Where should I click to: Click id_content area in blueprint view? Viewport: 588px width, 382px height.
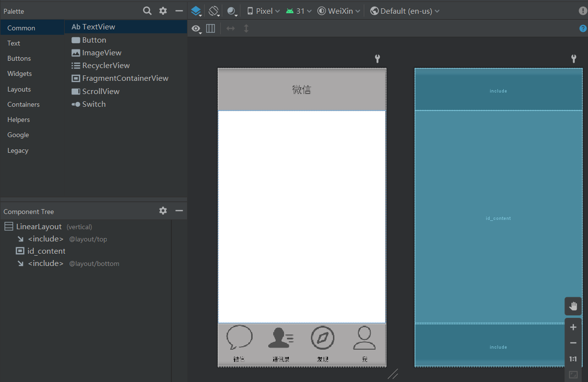pyautogui.click(x=498, y=217)
